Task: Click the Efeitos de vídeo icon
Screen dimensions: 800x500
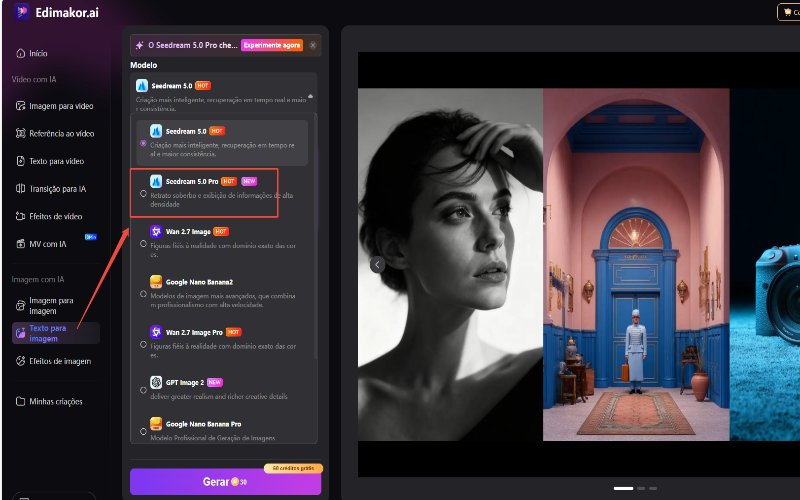Action: (x=20, y=216)
